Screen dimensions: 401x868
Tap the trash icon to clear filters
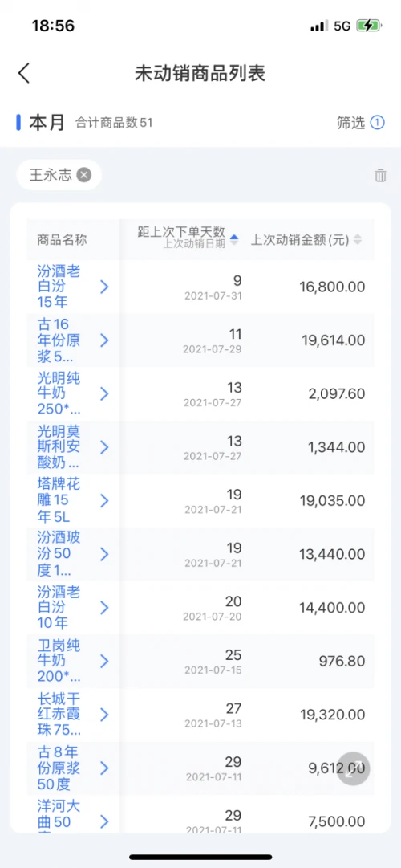tap(380, 176)
